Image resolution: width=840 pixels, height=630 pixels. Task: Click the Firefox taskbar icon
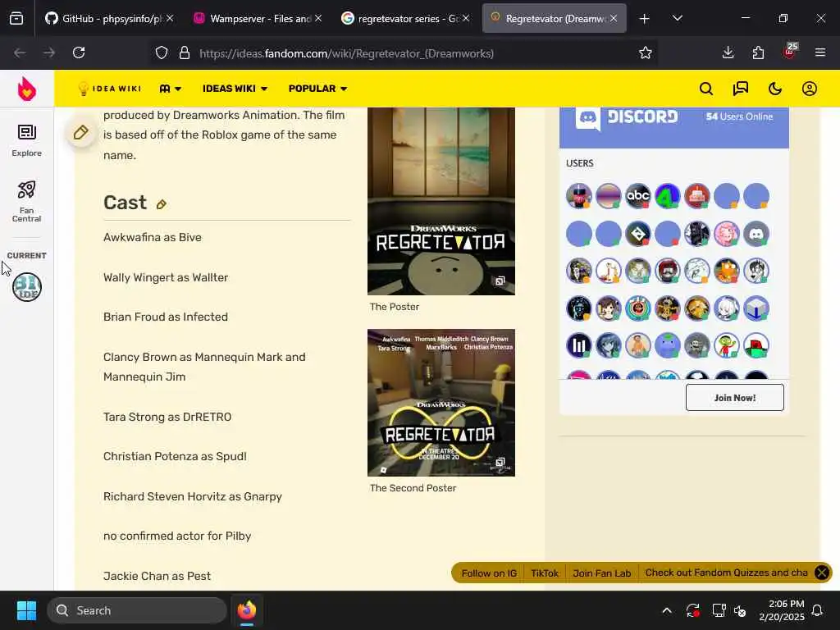pos(247,610)
